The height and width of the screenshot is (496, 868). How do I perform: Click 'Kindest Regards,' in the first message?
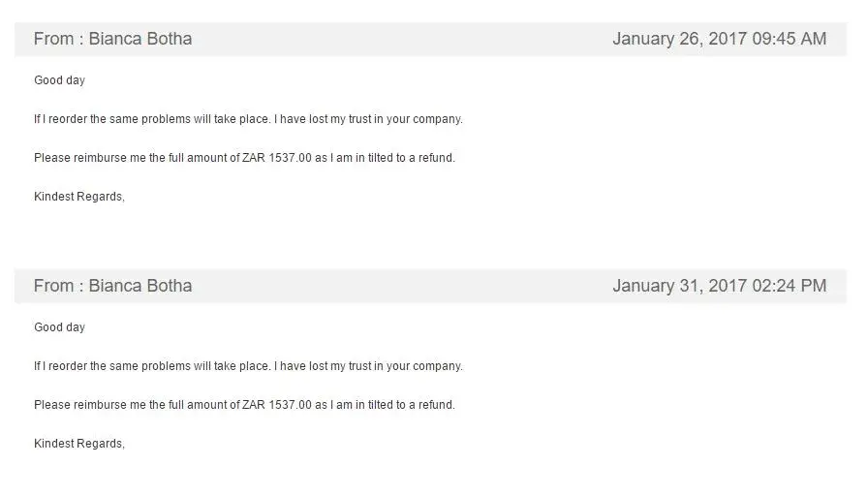[x=79, y=197]
